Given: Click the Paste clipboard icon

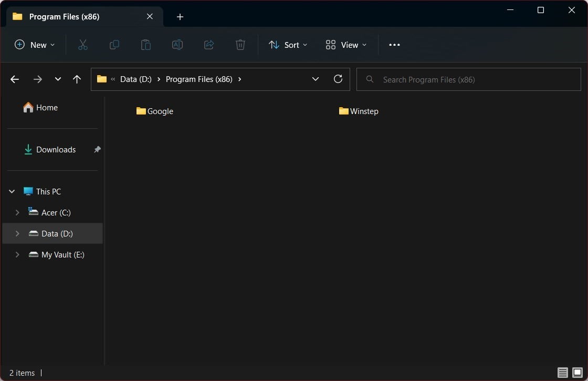Looking at the screenshot, I should point(145,45).
